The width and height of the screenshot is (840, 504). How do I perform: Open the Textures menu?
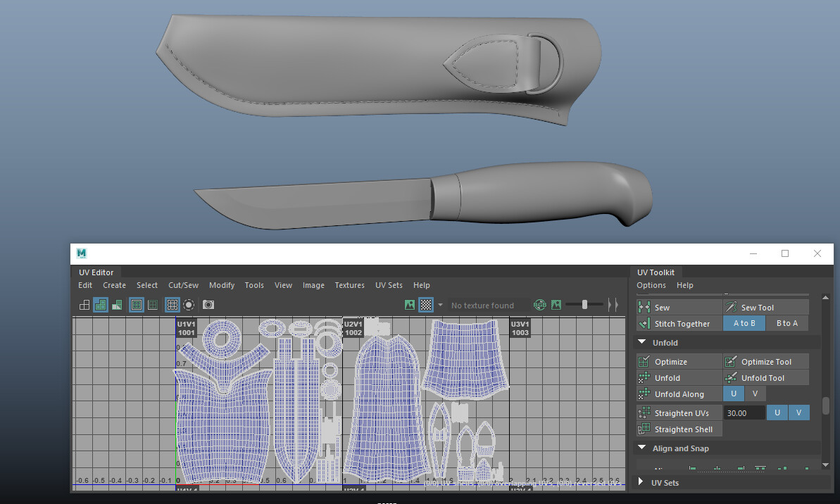(x=349, y=285)
